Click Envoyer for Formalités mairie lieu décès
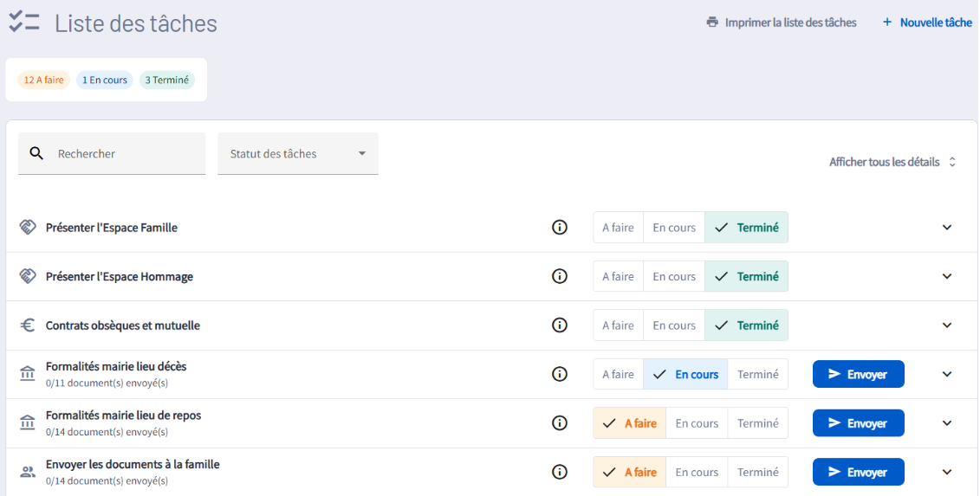 (858, 375)
